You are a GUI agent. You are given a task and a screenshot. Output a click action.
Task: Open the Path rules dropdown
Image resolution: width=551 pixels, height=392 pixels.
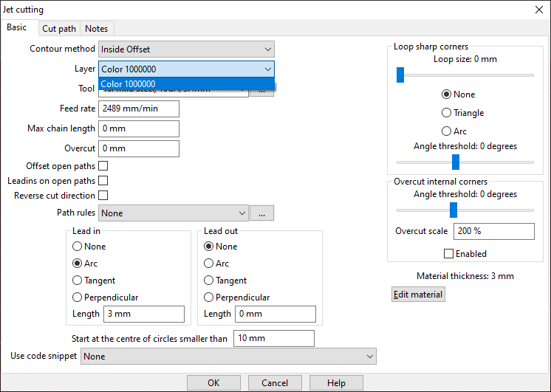click(x=174, y=213)
